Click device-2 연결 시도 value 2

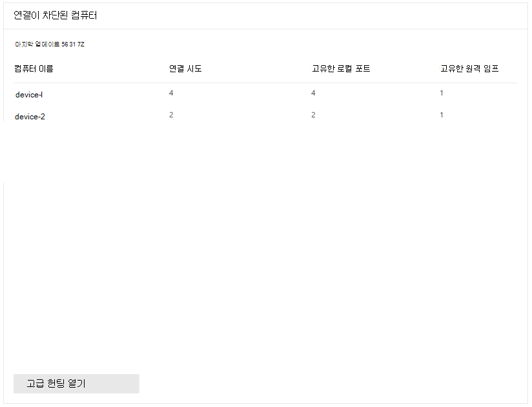click(171, 115)
